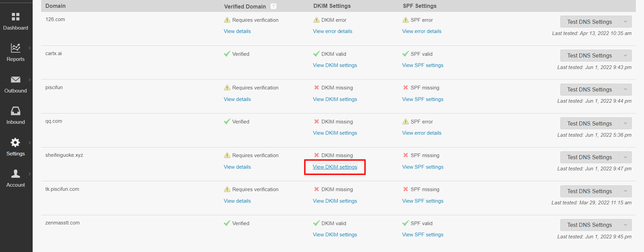644x252 pixels.
Task: View DKIM settings for sheifeiguoke.xyz
Action: [x=335, y=167]
